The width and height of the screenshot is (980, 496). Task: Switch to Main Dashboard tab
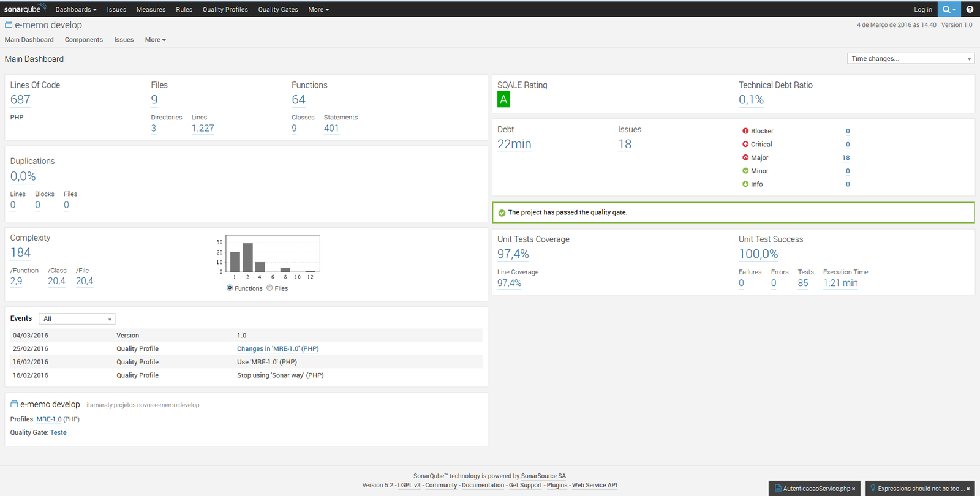(29, 40)
